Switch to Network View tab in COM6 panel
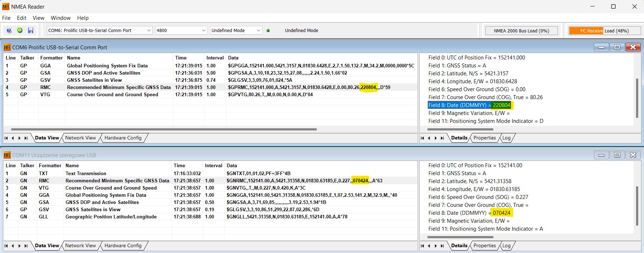 (80, 138)
